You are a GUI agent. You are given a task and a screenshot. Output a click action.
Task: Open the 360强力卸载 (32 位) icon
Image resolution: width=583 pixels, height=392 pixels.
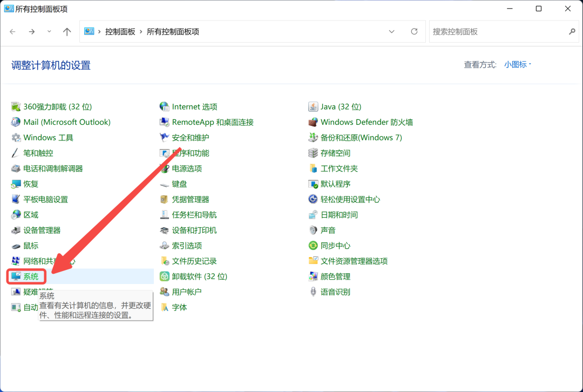tap(16, 107)
